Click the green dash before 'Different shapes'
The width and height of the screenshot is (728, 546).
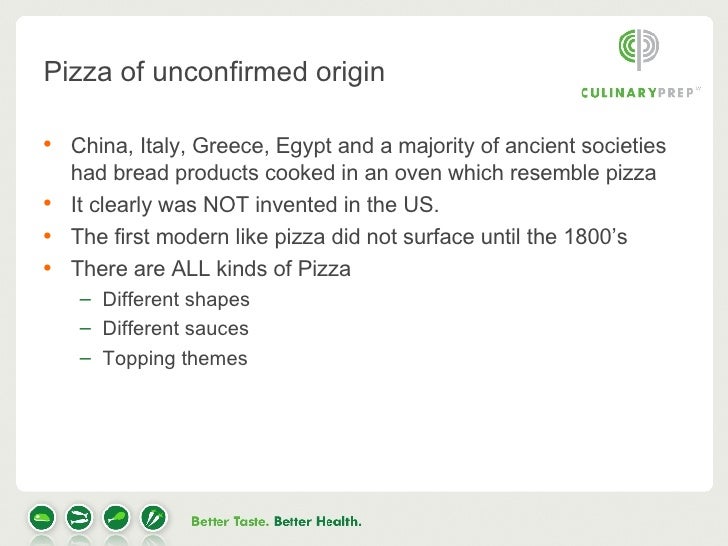[x=85, y=299]
